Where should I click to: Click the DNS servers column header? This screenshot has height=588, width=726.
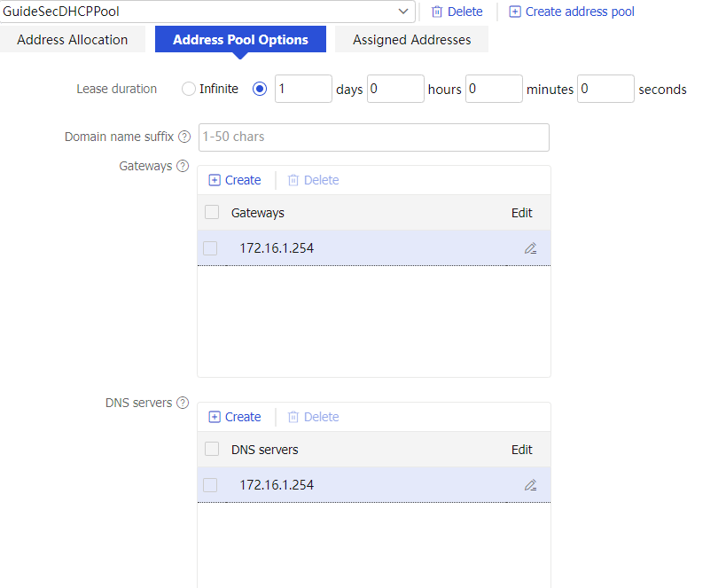[x=264, y=450]
